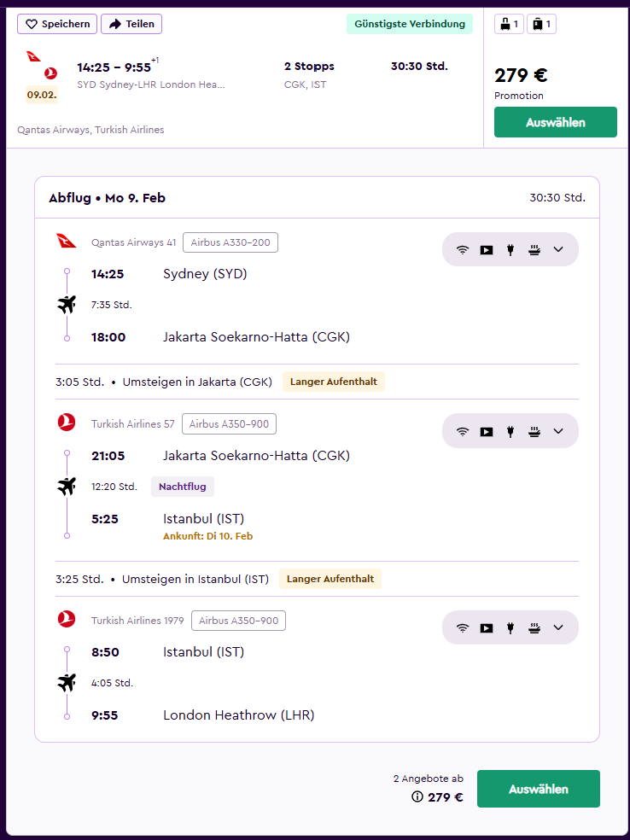Click the Turkish Airlines logo on flight 57
Image resolution: width=630 pixels, height=840 pixels.
[67, 423]
